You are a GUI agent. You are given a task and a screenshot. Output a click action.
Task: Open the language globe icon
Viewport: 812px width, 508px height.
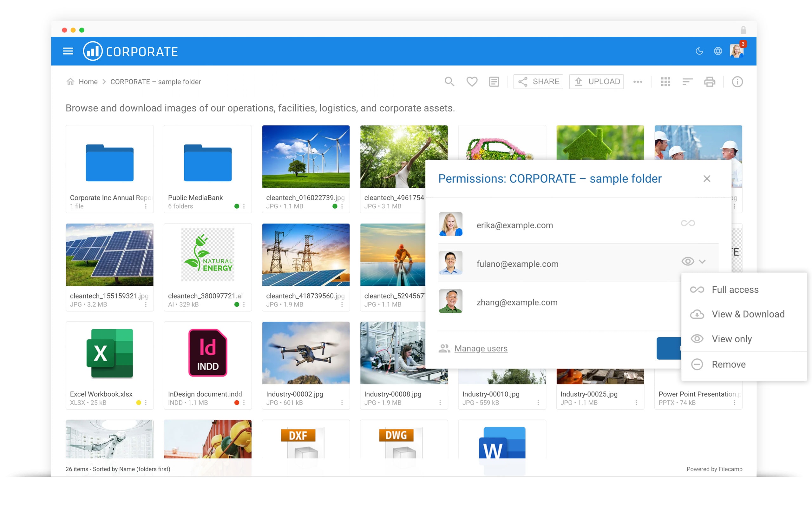tap(718, 51)
